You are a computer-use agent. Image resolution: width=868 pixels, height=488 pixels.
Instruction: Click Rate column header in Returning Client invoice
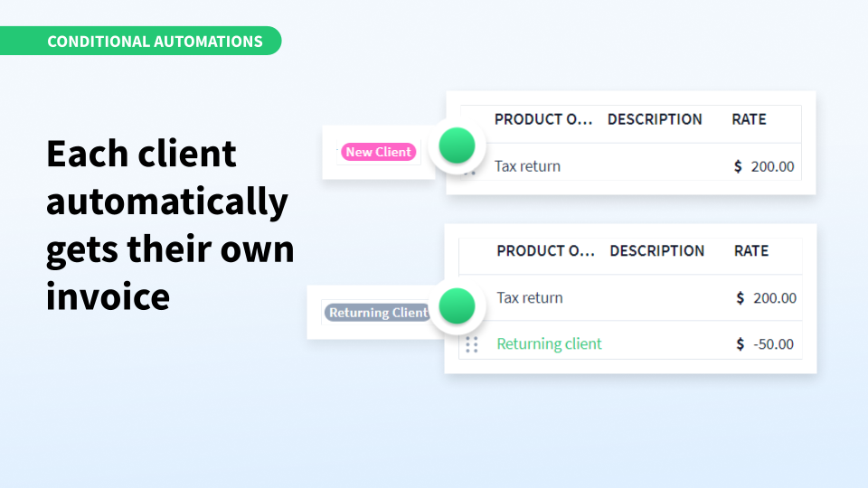(751, 251)
